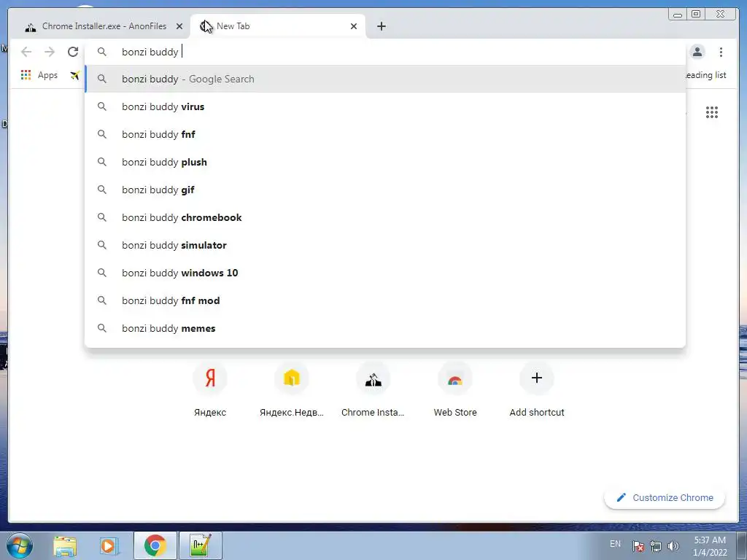Select 'bonzi buddy gif' suggestion
This screenshot has height=560, width=747.
[385, 190]
